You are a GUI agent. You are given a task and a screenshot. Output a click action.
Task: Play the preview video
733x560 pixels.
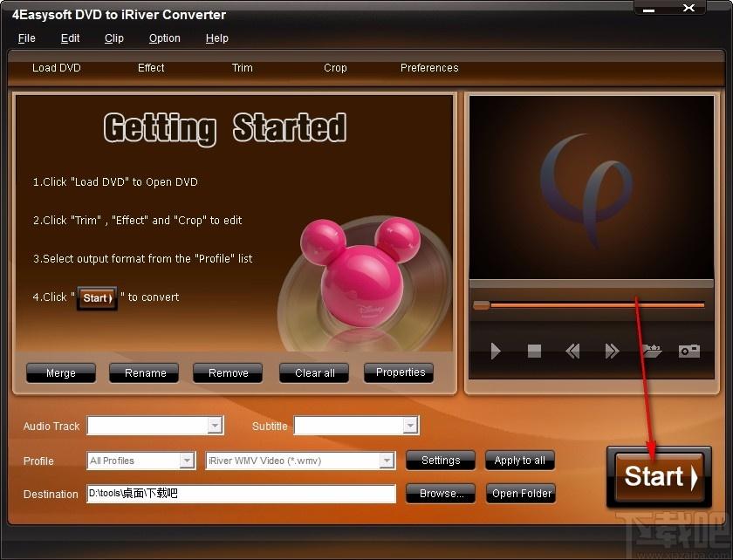pyautogui.click(x=496, y=351)
